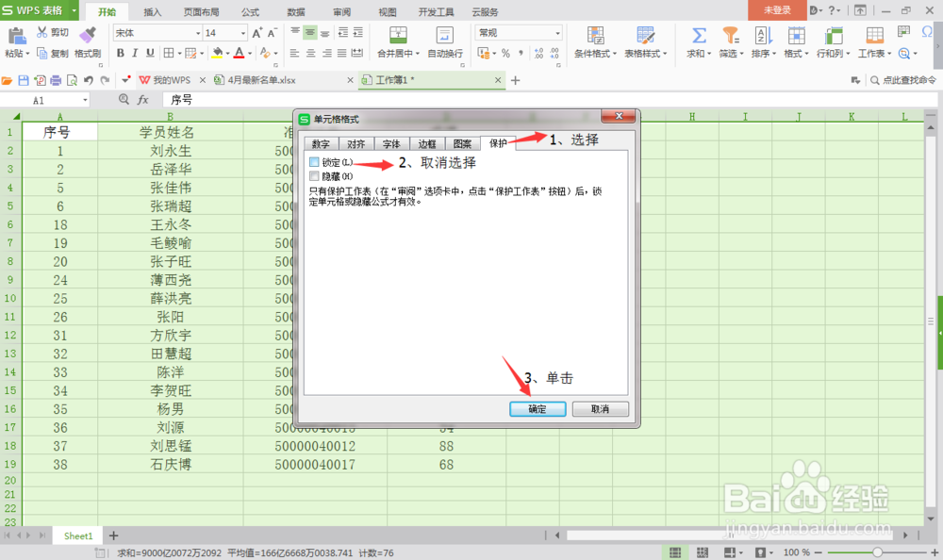Switch to the 数字 tab in the dialog

(321, 143)
